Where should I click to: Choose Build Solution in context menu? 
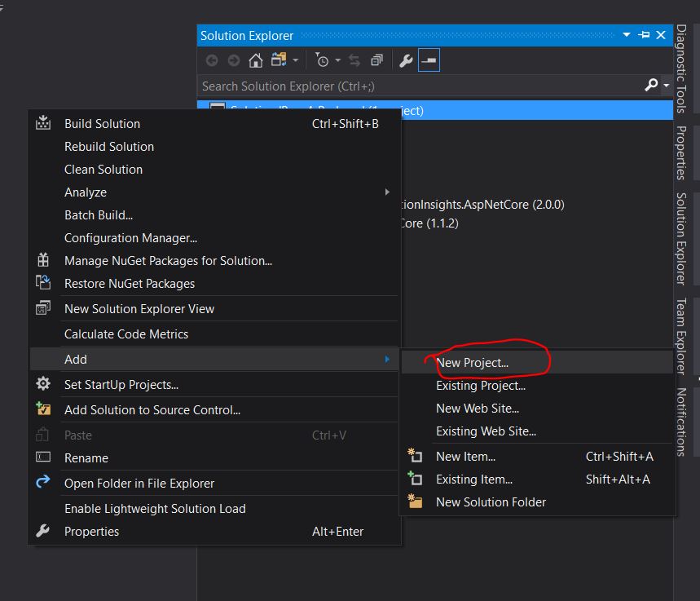click(102, 124)
